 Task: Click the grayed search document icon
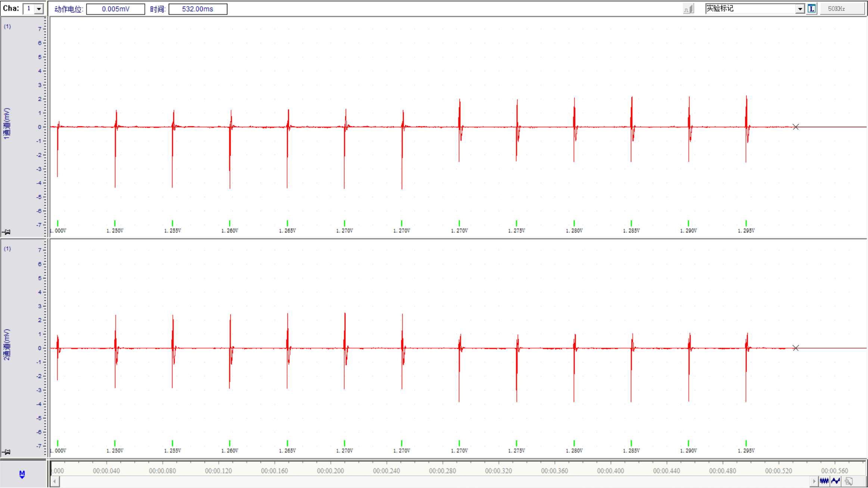(x=849, y=481)
